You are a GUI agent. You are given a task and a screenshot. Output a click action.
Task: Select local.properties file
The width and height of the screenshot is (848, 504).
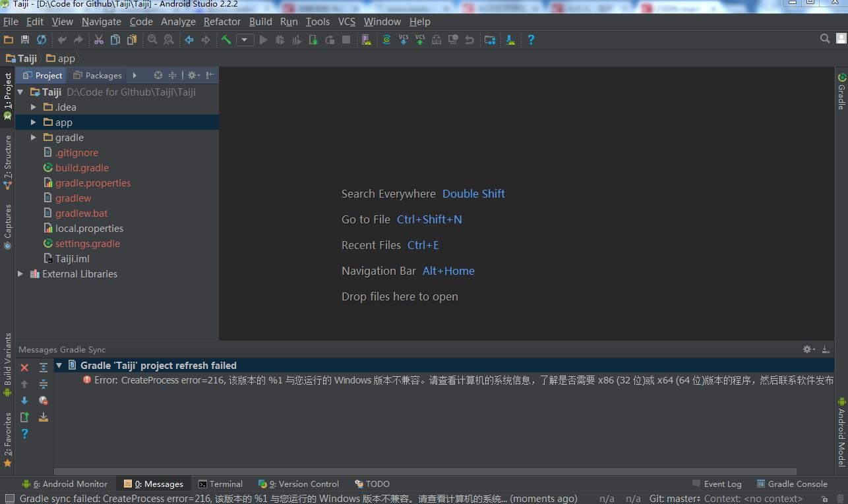click(89, 228)
